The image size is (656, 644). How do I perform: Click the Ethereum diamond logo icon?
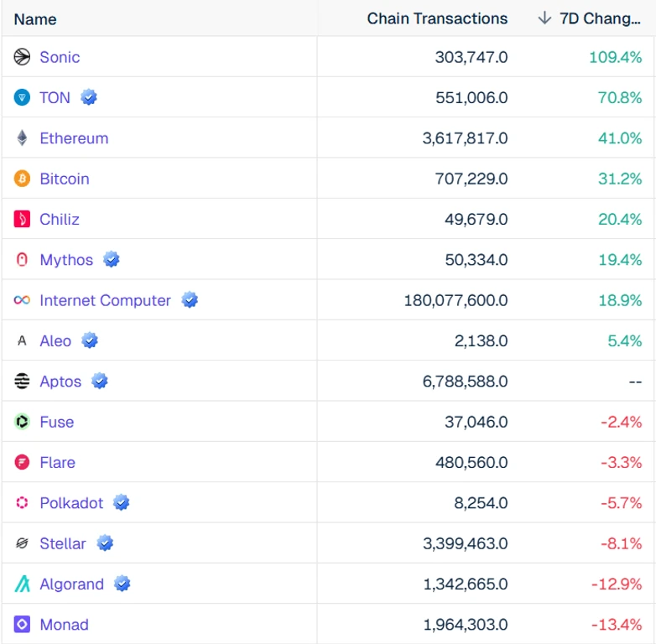click(22, 138)
